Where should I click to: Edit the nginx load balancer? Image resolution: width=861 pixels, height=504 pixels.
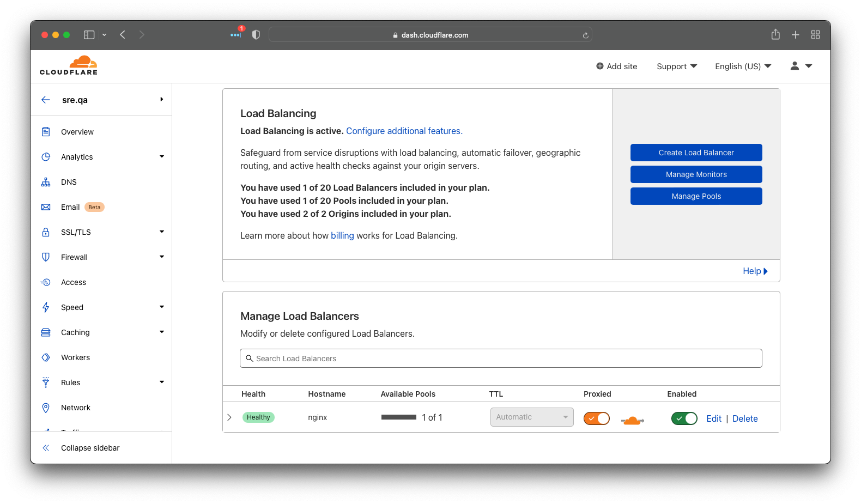(714, 418)
